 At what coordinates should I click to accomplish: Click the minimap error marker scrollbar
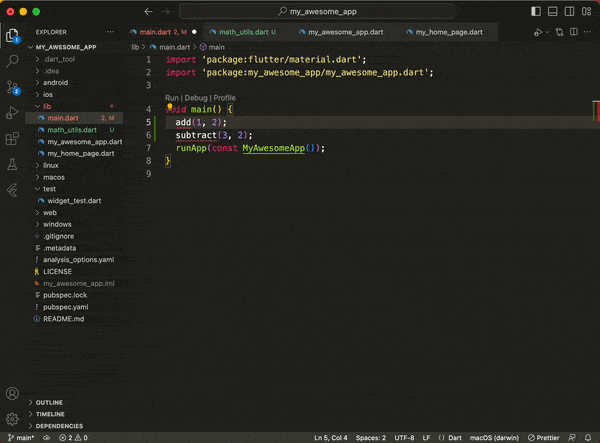[596, 111]
